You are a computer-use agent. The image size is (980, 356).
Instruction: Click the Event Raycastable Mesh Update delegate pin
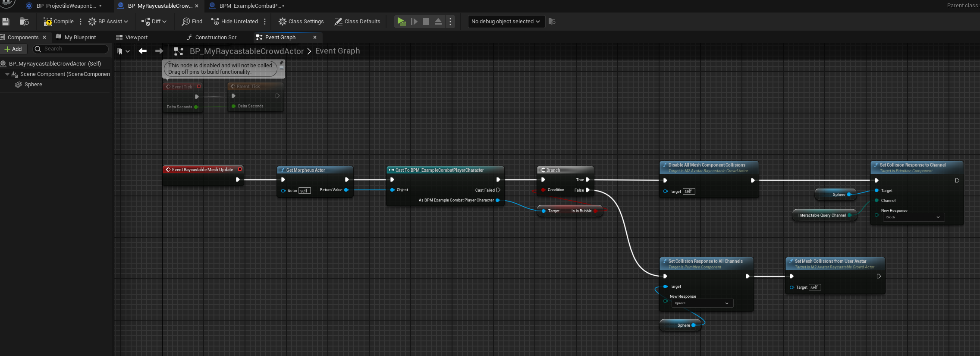tap(240, 170)
